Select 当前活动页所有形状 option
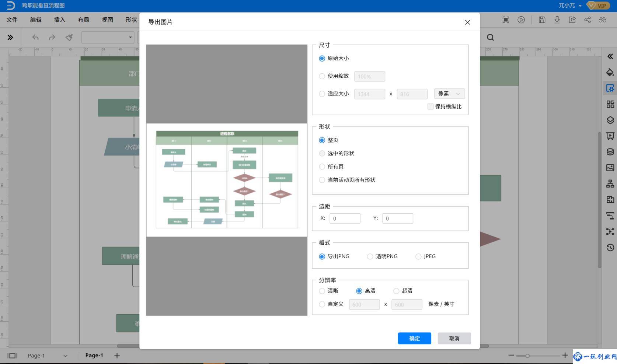Viewport: 617px width, 364px height. [347, 180]
